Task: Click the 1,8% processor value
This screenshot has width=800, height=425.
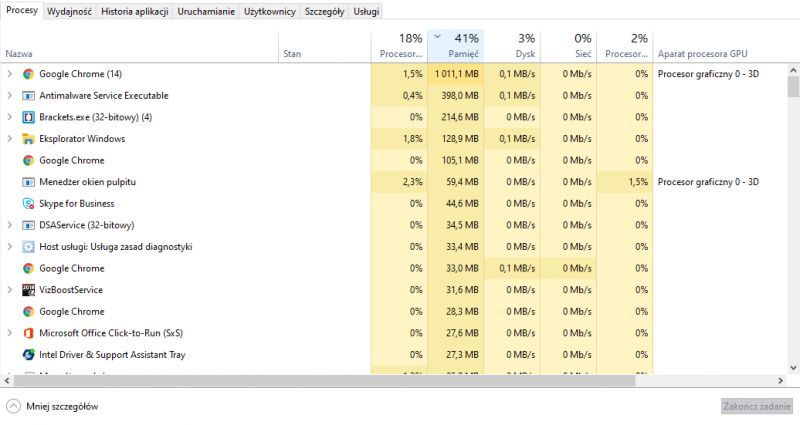Action: [412, 139]
